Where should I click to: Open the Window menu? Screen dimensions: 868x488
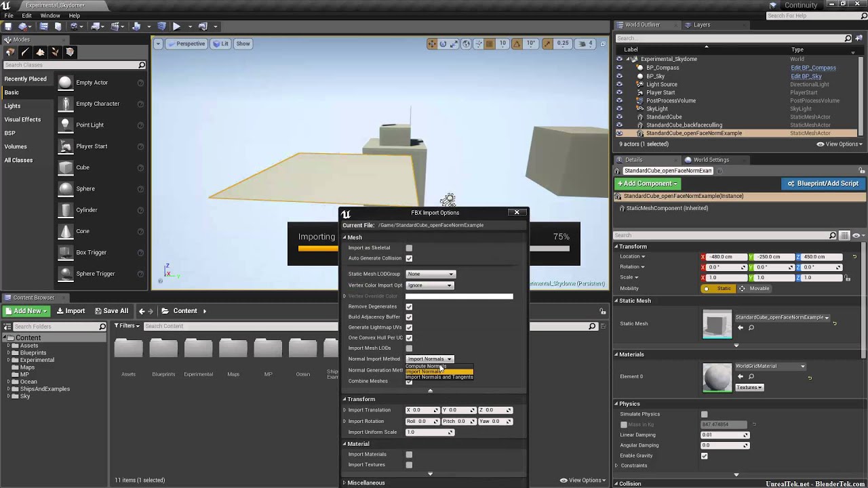50,15
